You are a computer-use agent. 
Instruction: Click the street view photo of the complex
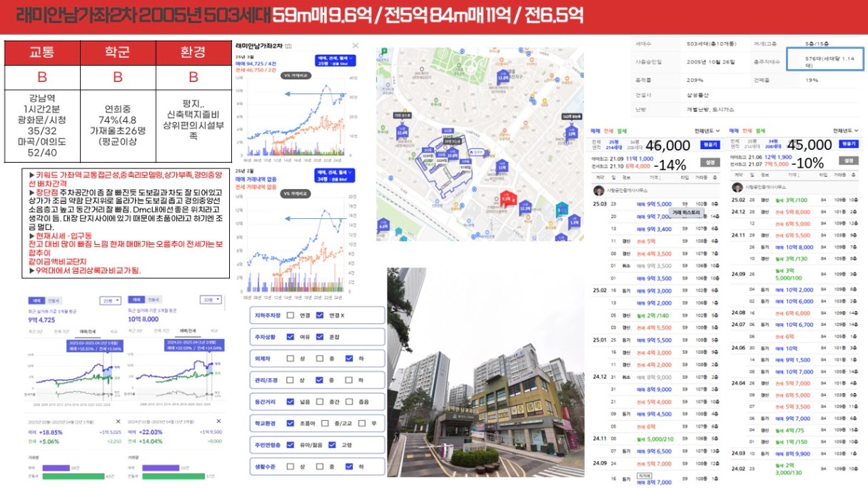(x=485, y=372)
